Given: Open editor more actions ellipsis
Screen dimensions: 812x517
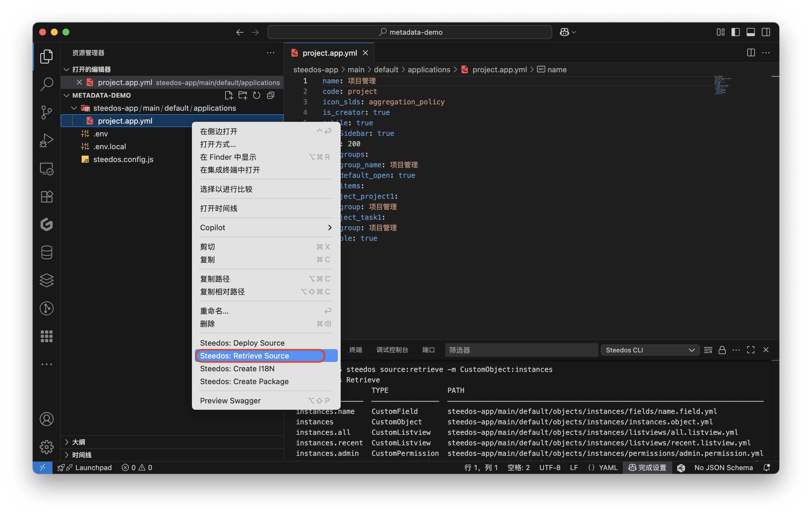Looking at the screenshot, I should tap(766, 53).
